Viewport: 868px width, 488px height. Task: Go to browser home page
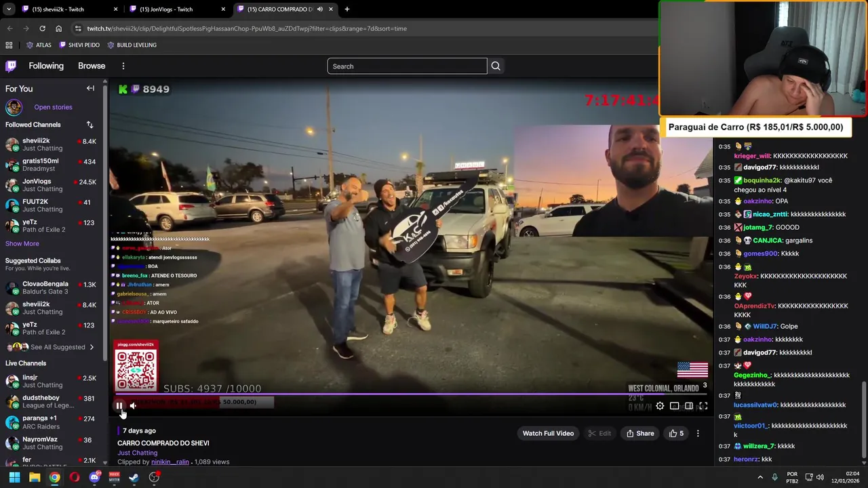pyautogui.click(x=58, y=28)
